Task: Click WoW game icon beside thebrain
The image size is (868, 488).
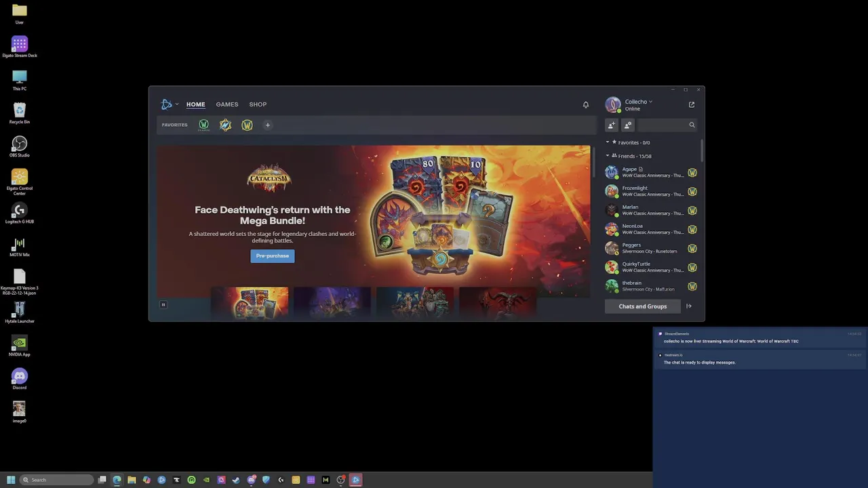Action: tap(692, 286)
